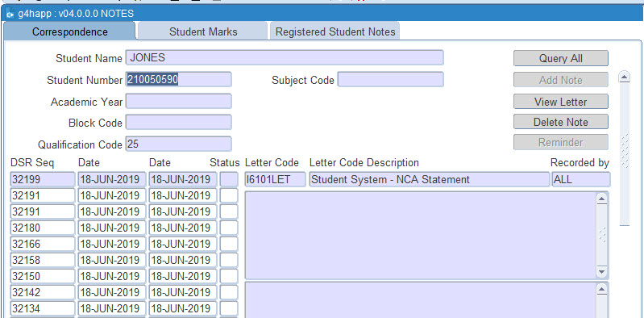
Task: Click the Query All button
Action: point(561,58)
